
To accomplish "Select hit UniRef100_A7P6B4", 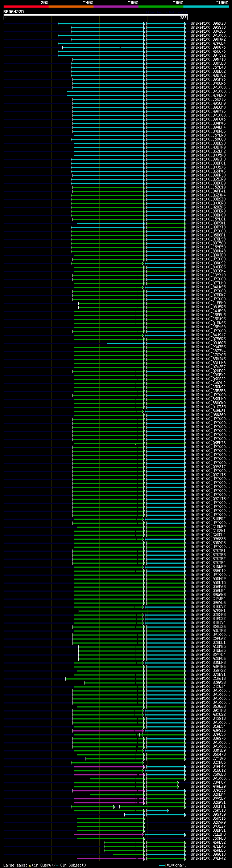I will [208, 44].
